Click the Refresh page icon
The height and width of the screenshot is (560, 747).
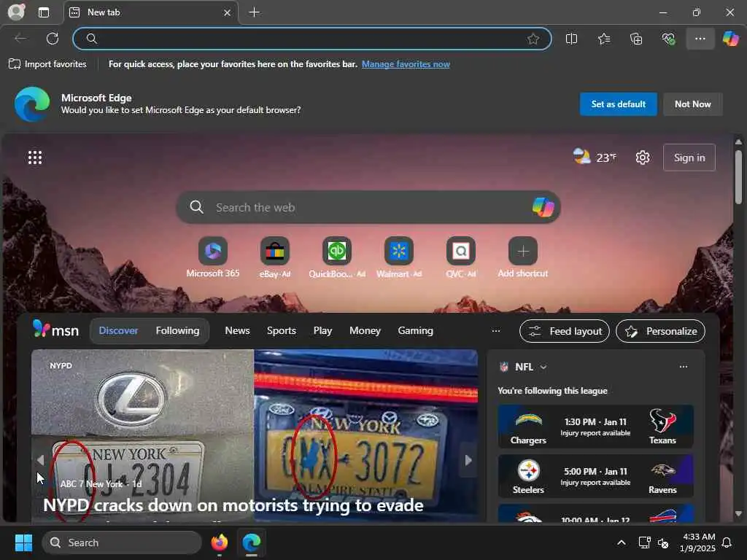pyautogui.click(x=53, y=39)
